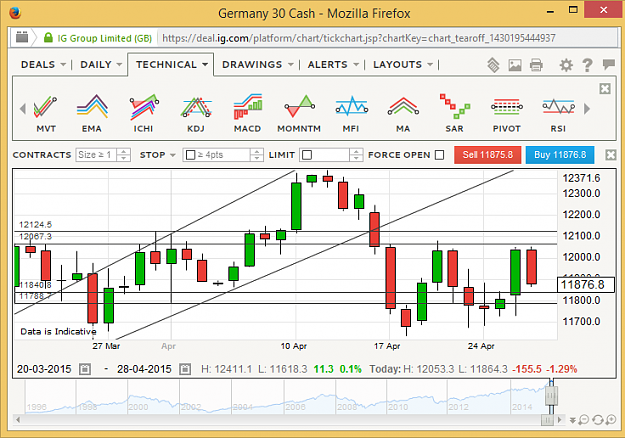The image size is (625, 438).
Task: Click the contracts Size input field
Action: tap(97, 155)
